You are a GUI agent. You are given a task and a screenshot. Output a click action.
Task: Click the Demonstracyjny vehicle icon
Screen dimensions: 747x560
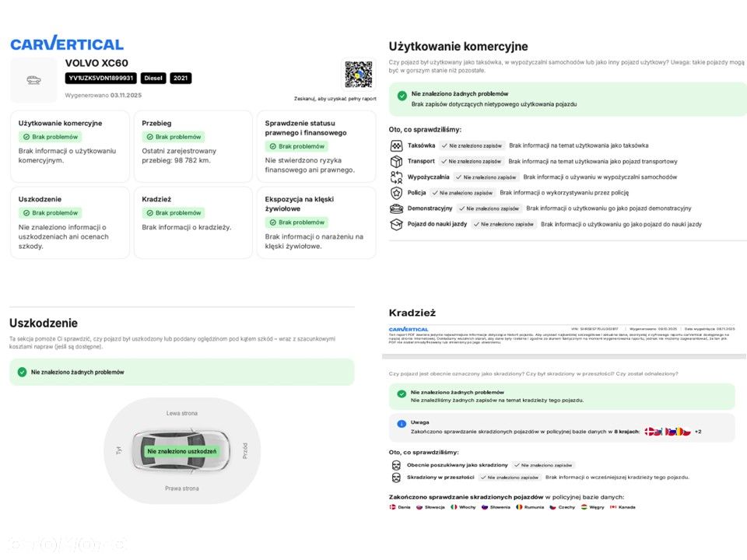(396, 208)
